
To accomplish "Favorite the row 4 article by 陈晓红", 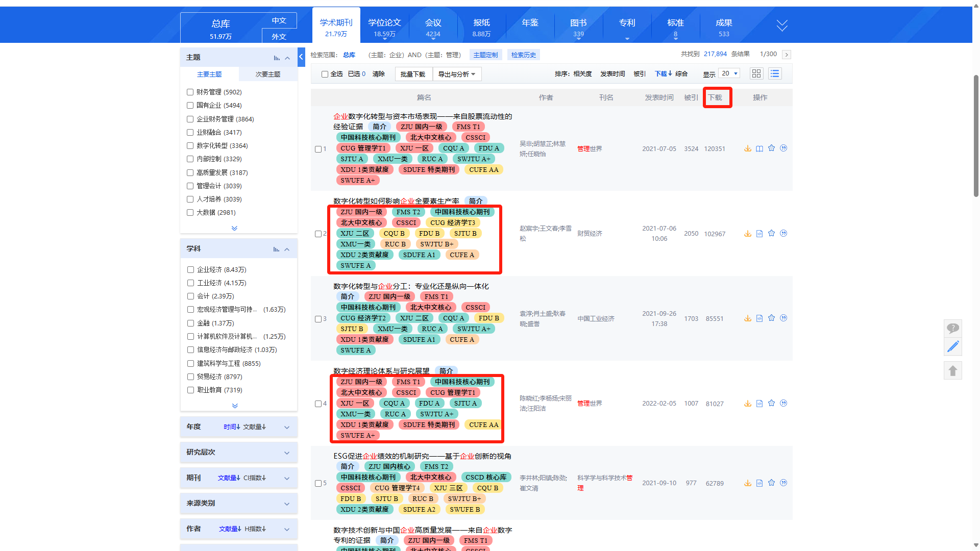I will (x=771, y=403).
